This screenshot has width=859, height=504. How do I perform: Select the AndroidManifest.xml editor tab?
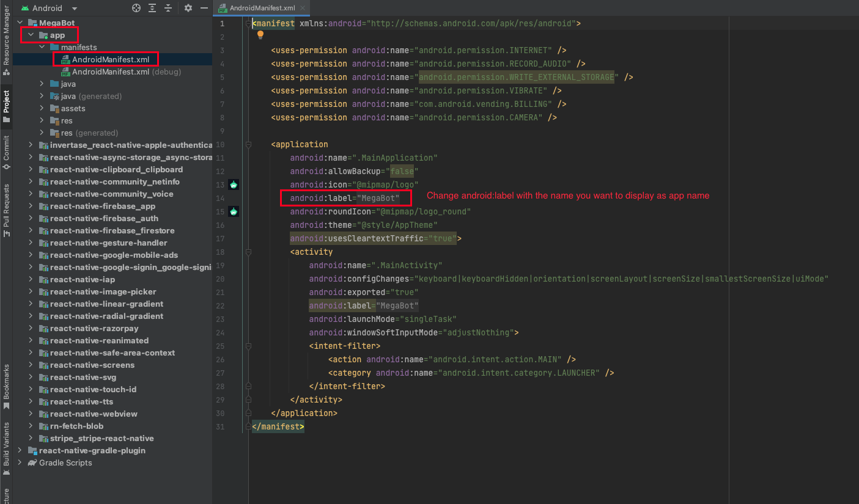tap(262, 9)
